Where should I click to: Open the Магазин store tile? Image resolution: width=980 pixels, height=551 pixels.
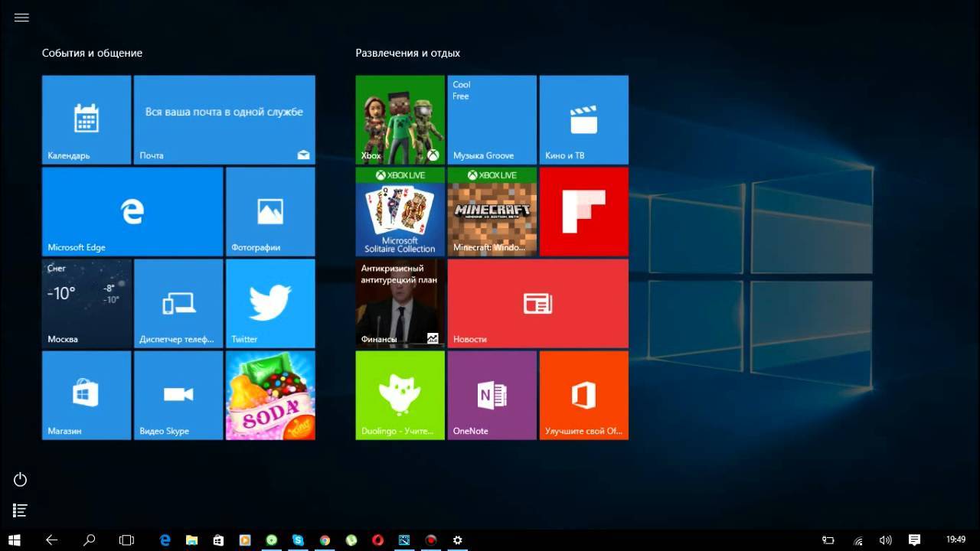(86, 395)
